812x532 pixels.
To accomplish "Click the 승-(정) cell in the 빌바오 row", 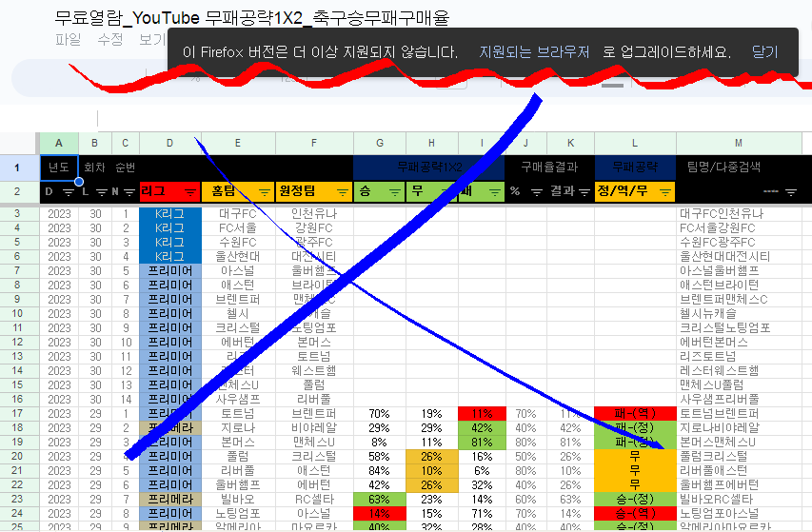I will click(635, 499).
